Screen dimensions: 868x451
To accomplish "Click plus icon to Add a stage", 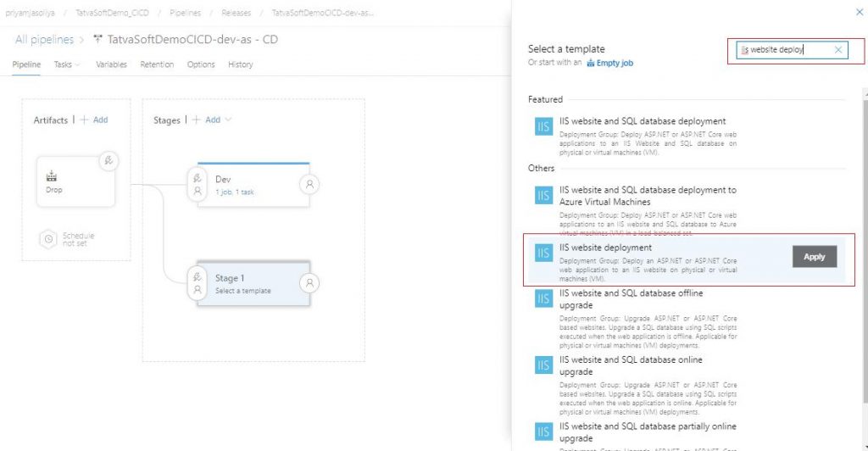I will (x=196, y=120).
